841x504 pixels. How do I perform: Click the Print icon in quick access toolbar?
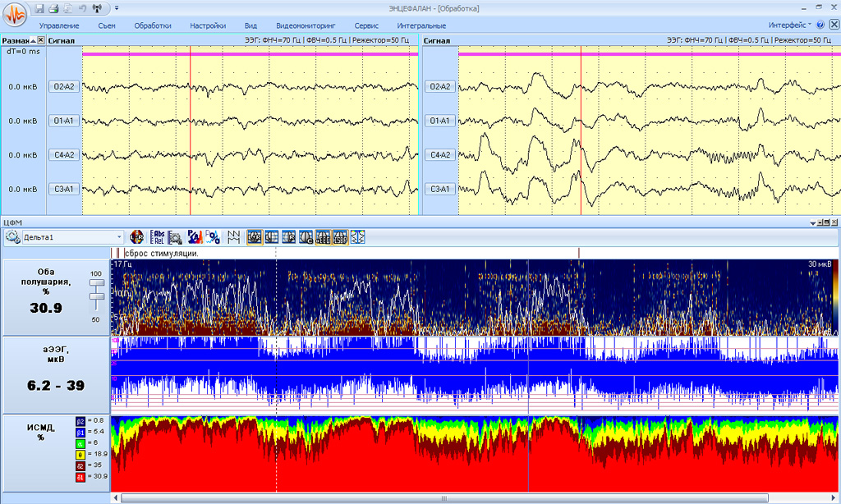tap(53, 8)
